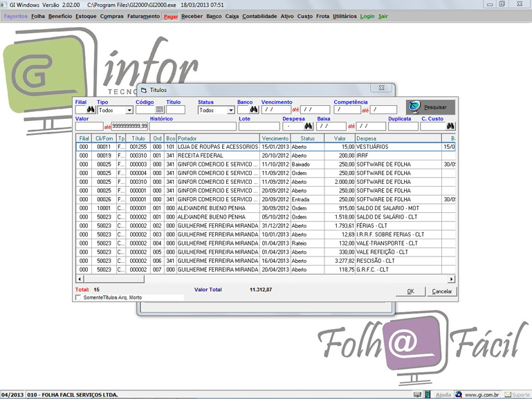Click the Baixa start date field

point(331,126)
